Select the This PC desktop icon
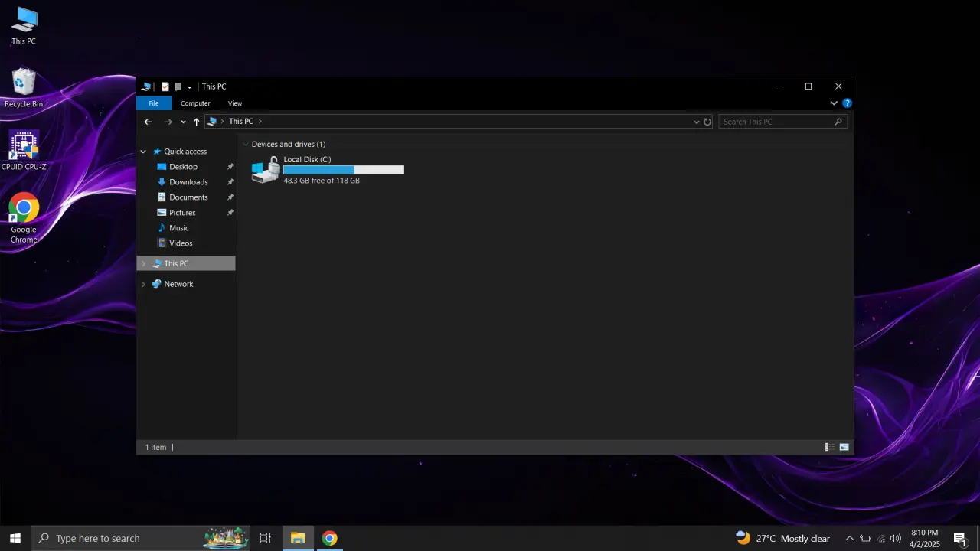 coord(24,26)
